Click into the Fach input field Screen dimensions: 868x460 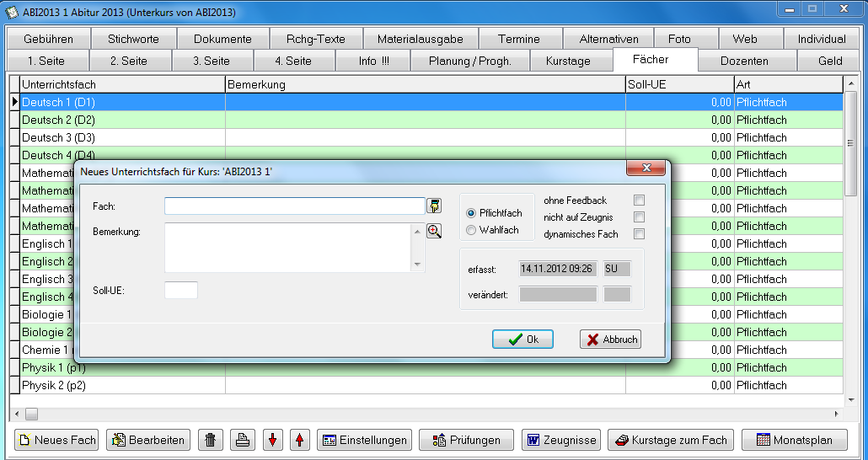(x=294, y=206)
